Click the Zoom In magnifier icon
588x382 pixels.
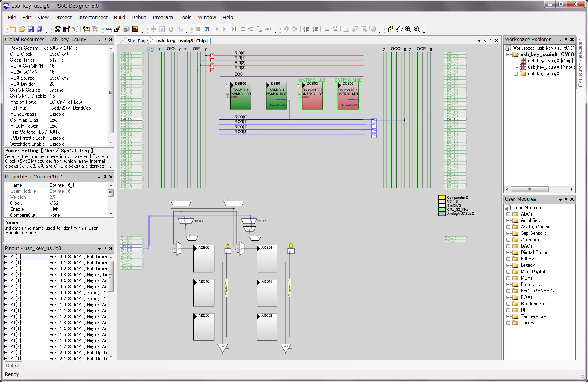click(x=408, y=29)
